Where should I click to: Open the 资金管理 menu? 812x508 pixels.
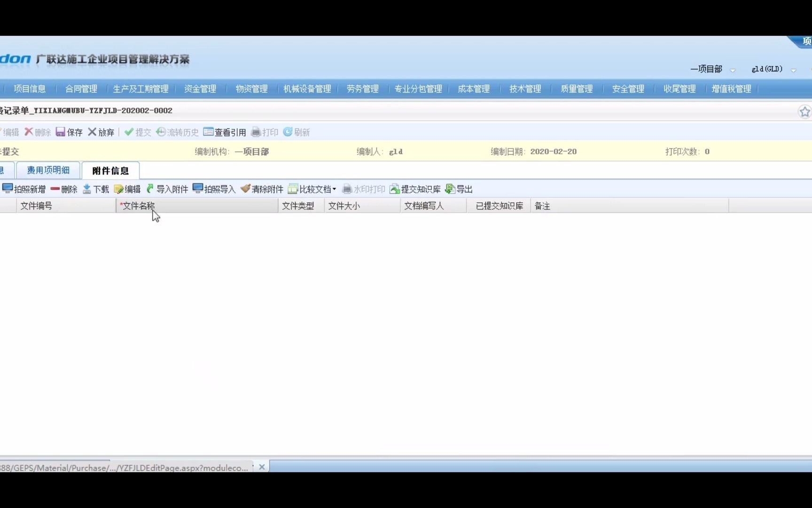[x=200, y=89]
